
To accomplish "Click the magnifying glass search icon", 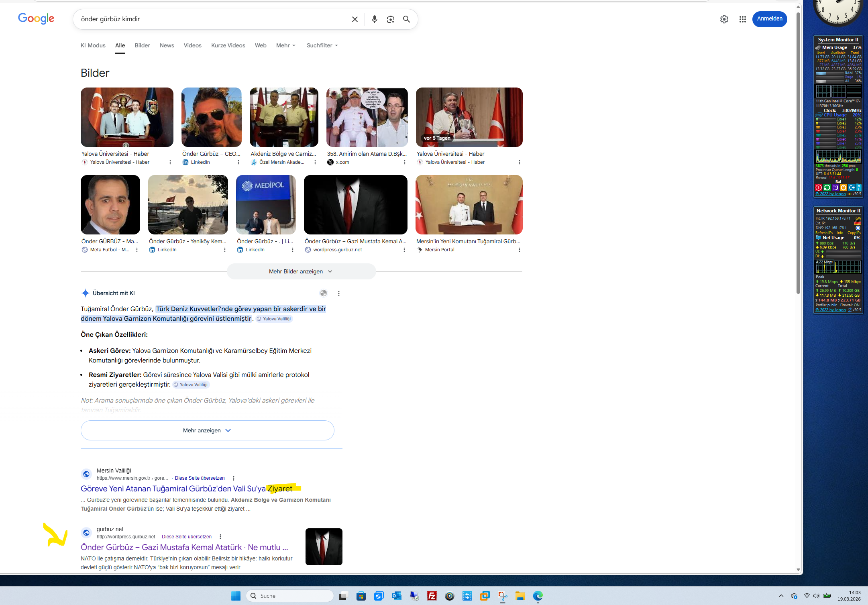I will 406,19.
